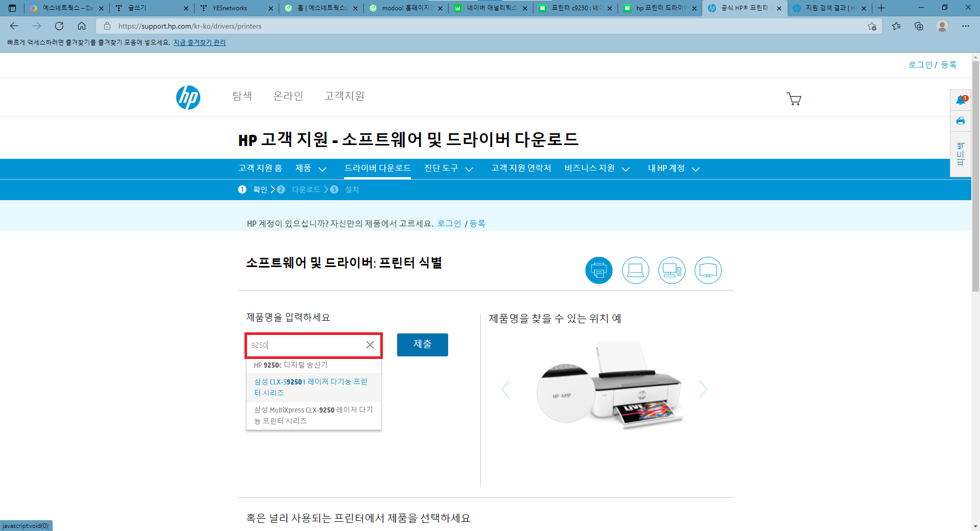Open the notification bell in side panel
The width and height of the screenshot is (980, 531).
click(x=961, y=100)
